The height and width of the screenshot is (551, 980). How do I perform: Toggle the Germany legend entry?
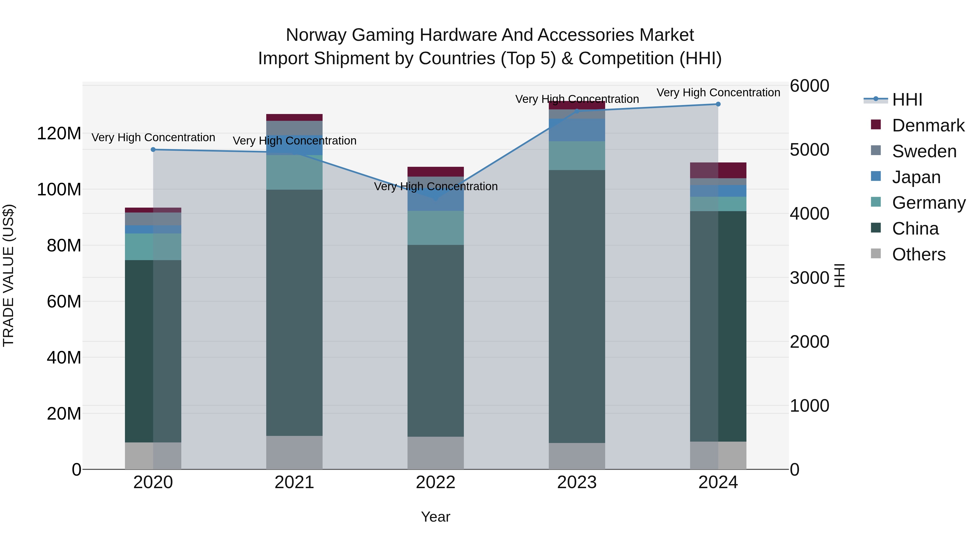918,203
